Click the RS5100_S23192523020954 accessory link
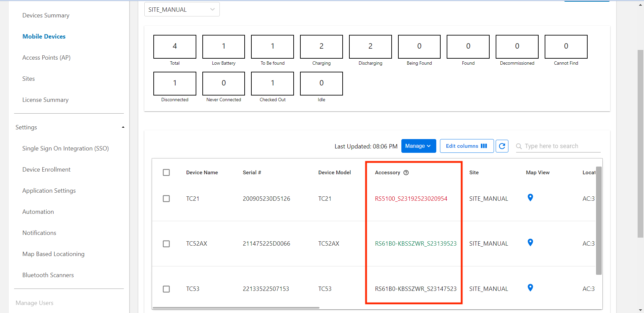Screen dimensions: 644x313 411,199
